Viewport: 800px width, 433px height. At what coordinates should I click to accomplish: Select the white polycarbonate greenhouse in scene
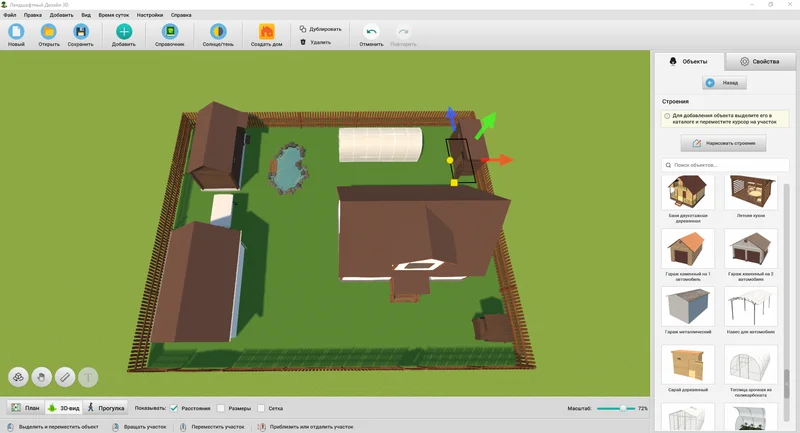pos(380,144)
